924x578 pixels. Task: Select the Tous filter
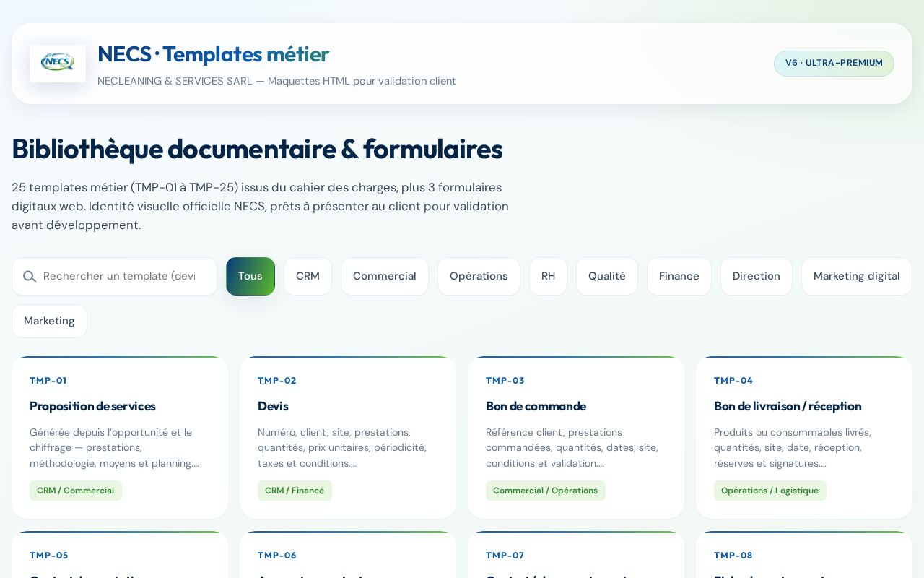250,276
